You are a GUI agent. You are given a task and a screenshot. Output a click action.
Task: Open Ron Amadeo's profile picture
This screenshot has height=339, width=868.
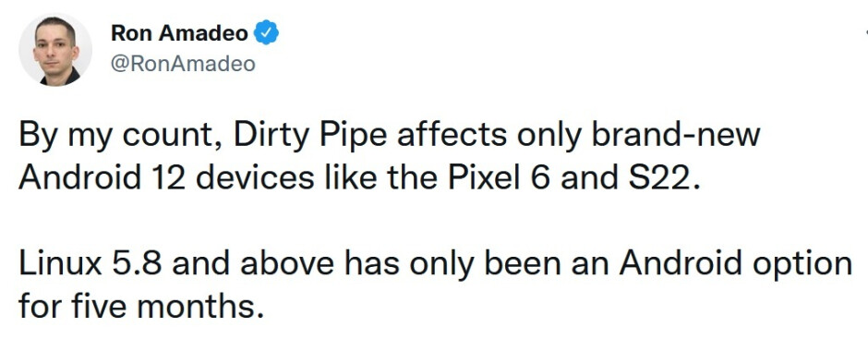coord(55,49)
